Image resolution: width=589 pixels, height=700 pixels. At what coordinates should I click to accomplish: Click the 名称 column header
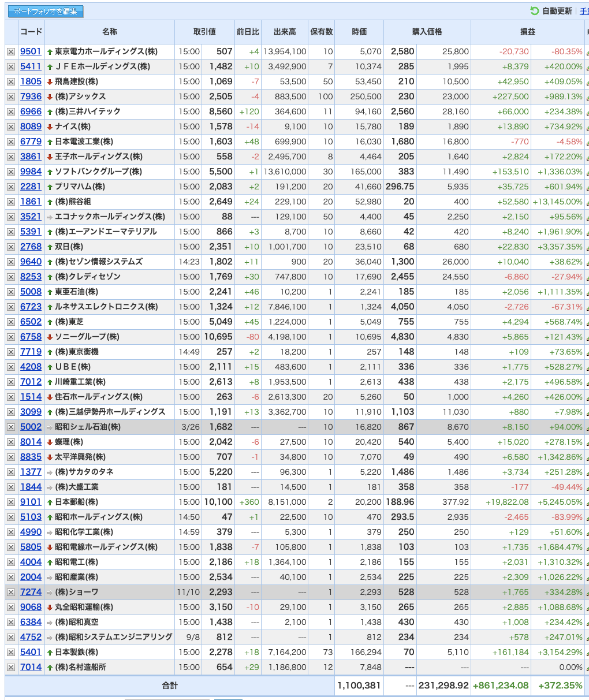click(x=110, y=32)
